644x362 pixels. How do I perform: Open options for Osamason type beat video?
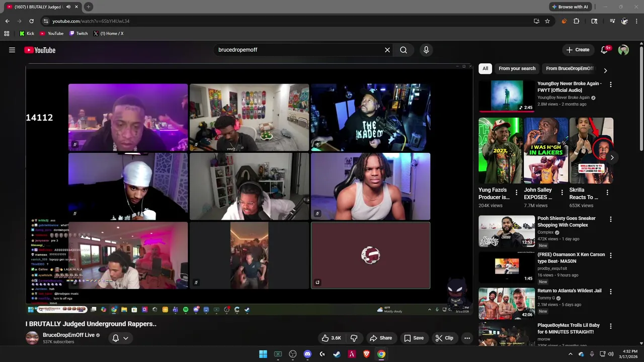(610, 255)
